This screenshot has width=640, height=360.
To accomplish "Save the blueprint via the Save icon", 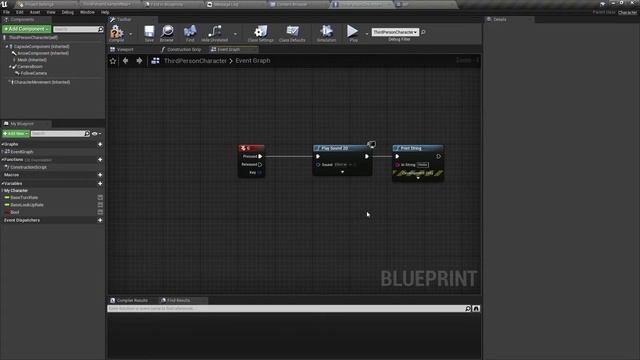I will pos(149,33).
